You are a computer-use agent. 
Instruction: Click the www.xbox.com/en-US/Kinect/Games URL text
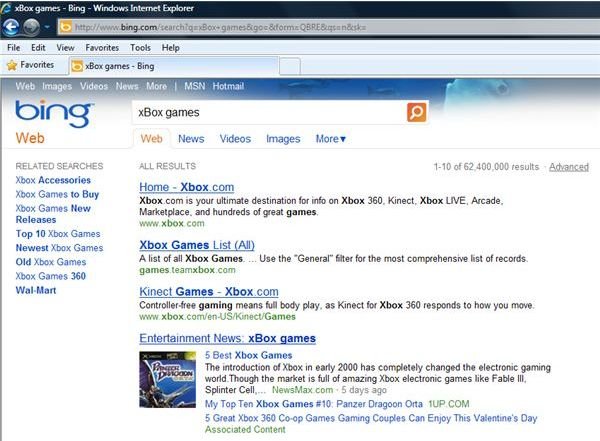(x=217, y=317)
